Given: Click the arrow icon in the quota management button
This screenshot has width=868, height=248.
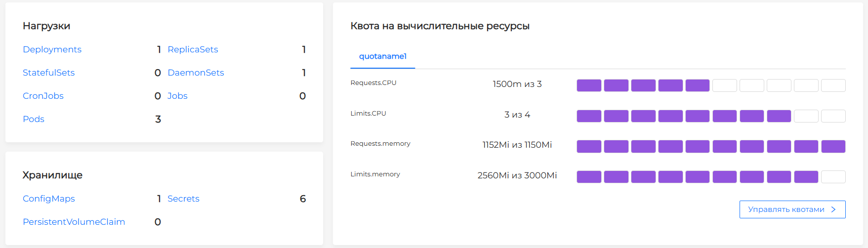Looking at the screenshot, I should [833, 209].
